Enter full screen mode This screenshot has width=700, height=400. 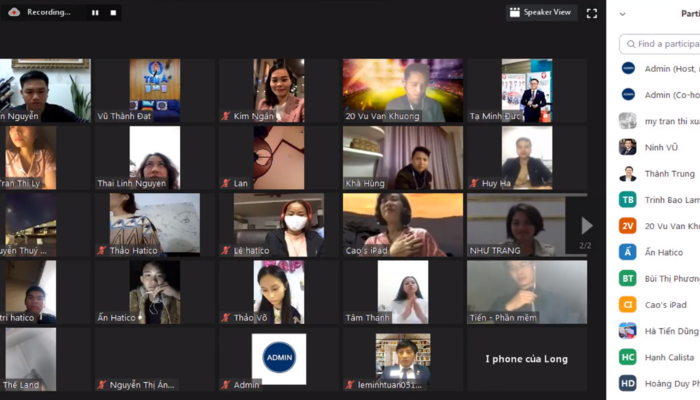click(591, 13)
